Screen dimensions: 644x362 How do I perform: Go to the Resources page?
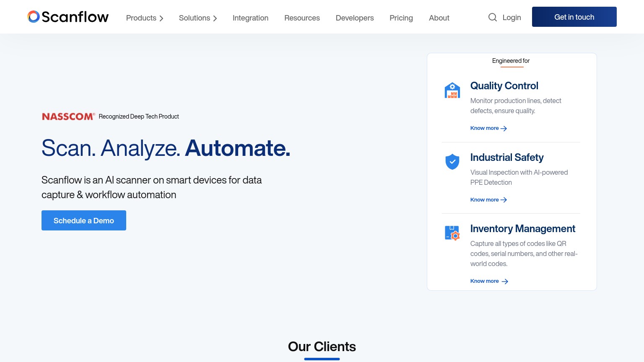pos(302,18)
